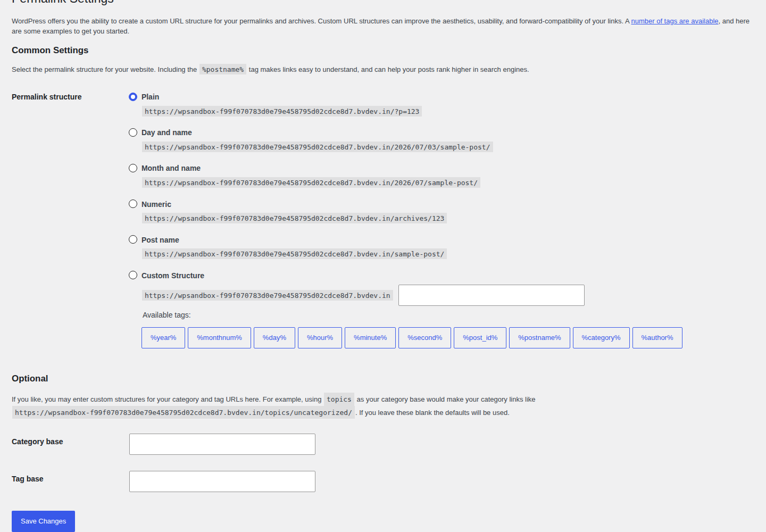Open the 'number of tags are available' link
The height and width of the screenshot is (532, 766).
pyautogui.click(x=675, y=21)
